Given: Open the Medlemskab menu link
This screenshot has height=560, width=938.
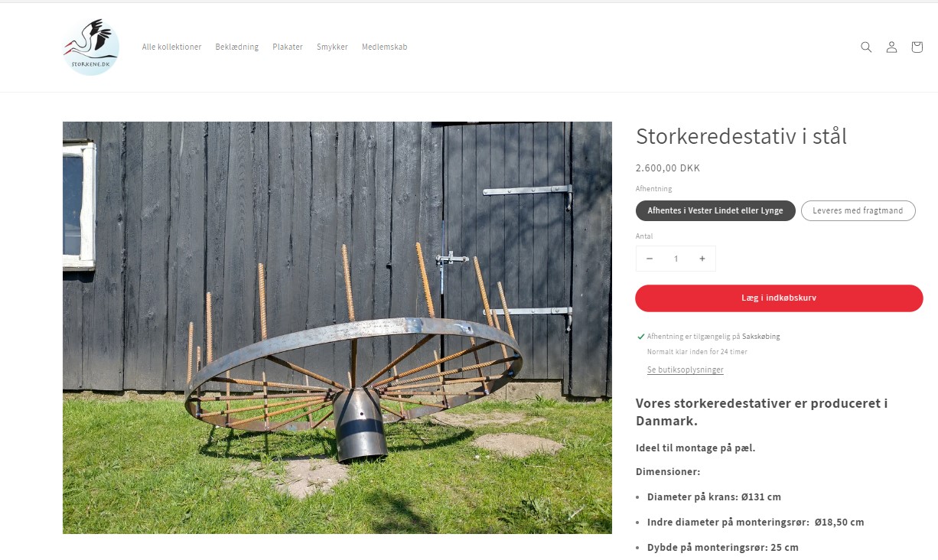Looking at the screenshot, I should point(384,47).
